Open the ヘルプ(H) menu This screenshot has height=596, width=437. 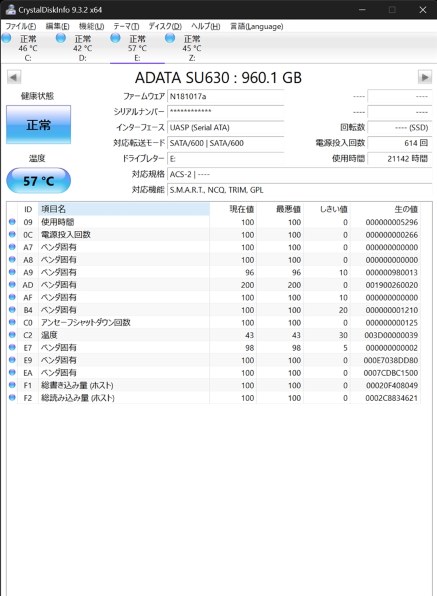point(206,27)
